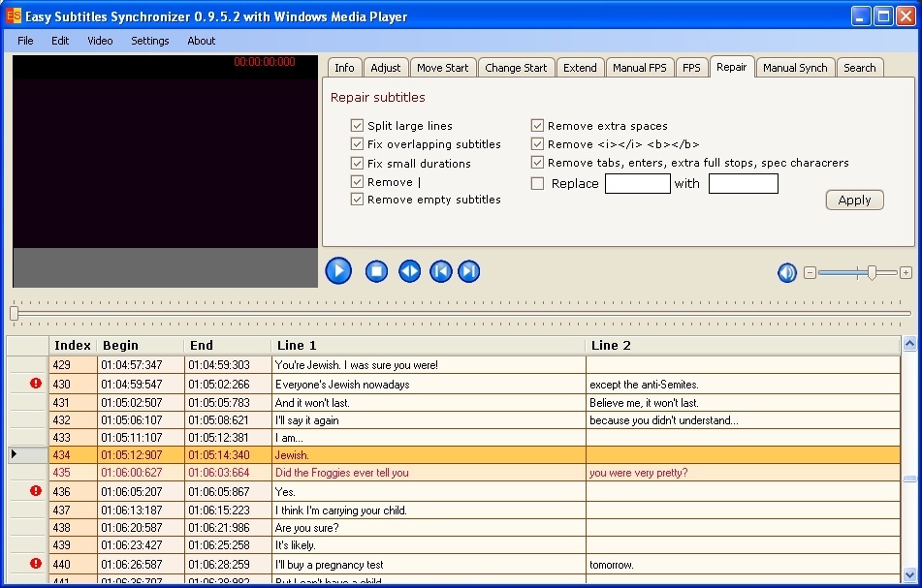
Task: Select the frame step icon next to Stop
Action: pos(409,271)
